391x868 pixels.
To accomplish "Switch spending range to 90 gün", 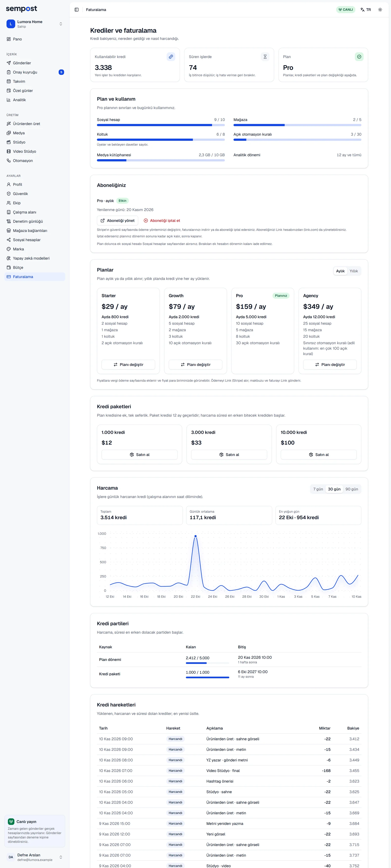I will 351,489.
